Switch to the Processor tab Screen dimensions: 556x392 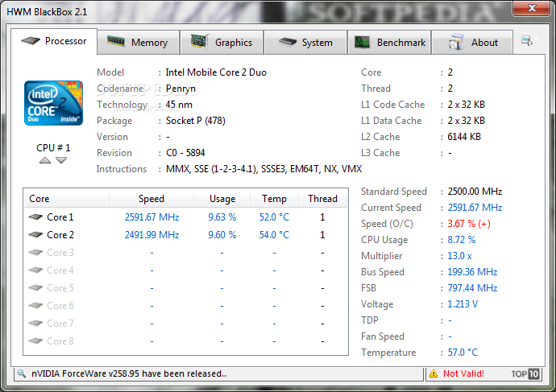(x=54, y=41)
